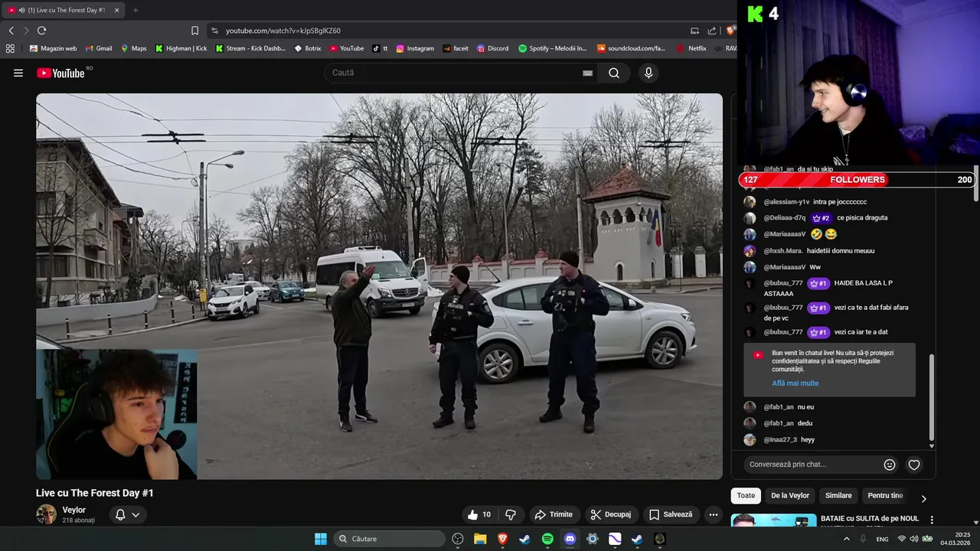Select the Similare filter chip

(838, 495)
